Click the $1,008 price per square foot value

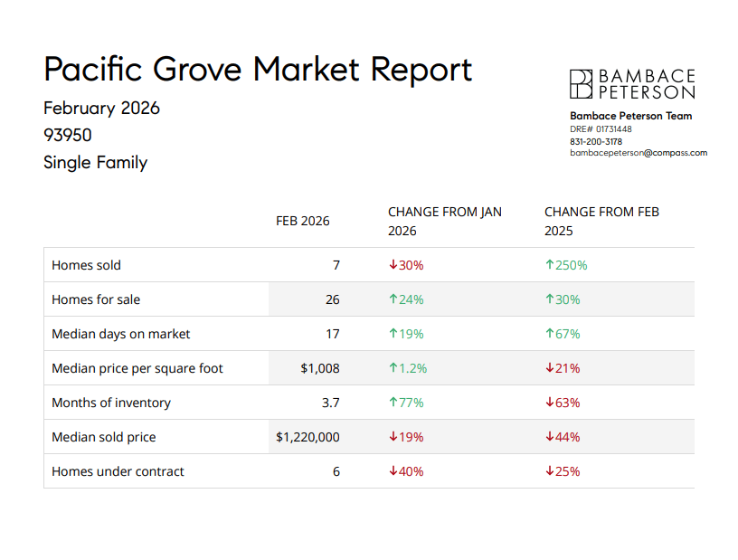pos(320,368)
